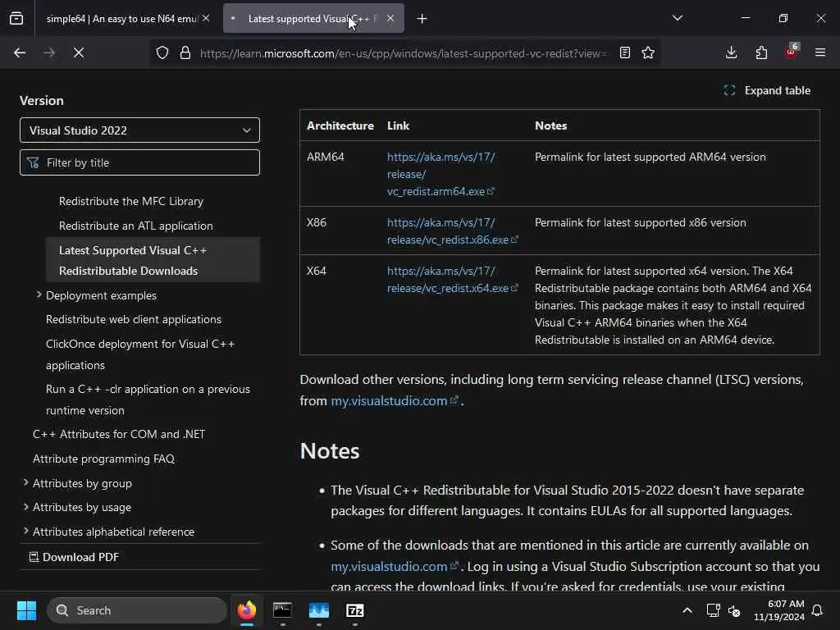840x630 pixels.
Task: Select Latest Supported Visual C++ Redistributable Downloads
Action: (153, 260)
